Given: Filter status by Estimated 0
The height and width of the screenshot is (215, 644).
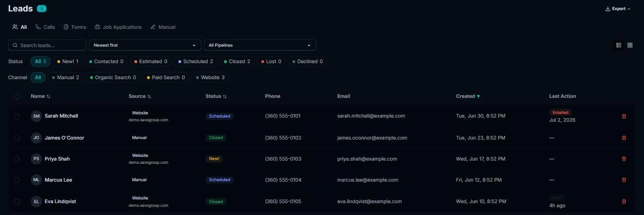Looking at the screenshot, I should [x=150, y=61].
